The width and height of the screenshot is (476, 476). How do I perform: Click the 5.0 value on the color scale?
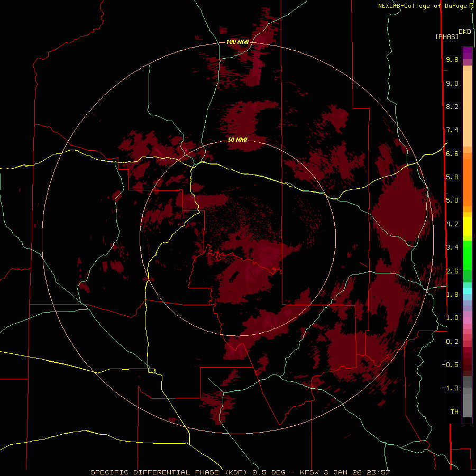(x=452, y=200)
